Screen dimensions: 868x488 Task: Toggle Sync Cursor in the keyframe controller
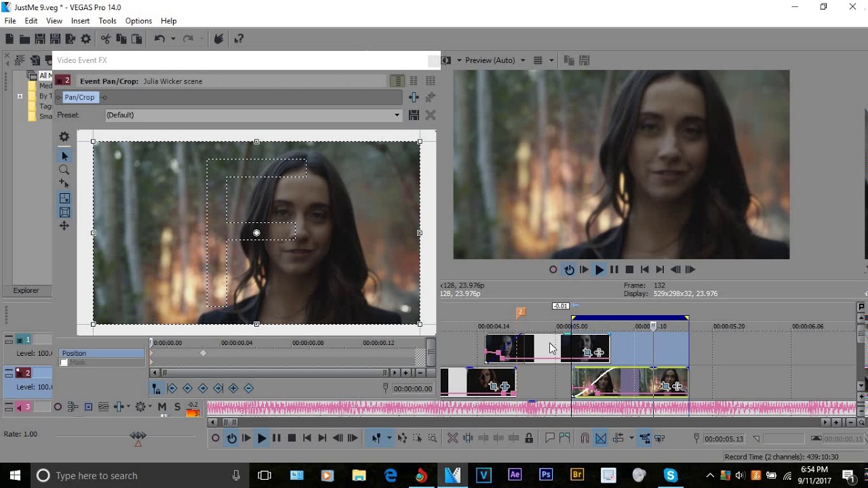[x=157, y=388]
